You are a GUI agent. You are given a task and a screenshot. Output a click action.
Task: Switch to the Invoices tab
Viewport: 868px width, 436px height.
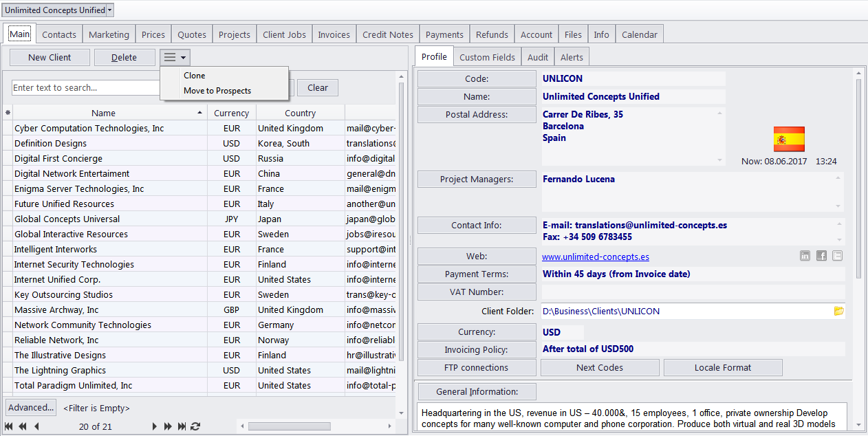[334, 34]
